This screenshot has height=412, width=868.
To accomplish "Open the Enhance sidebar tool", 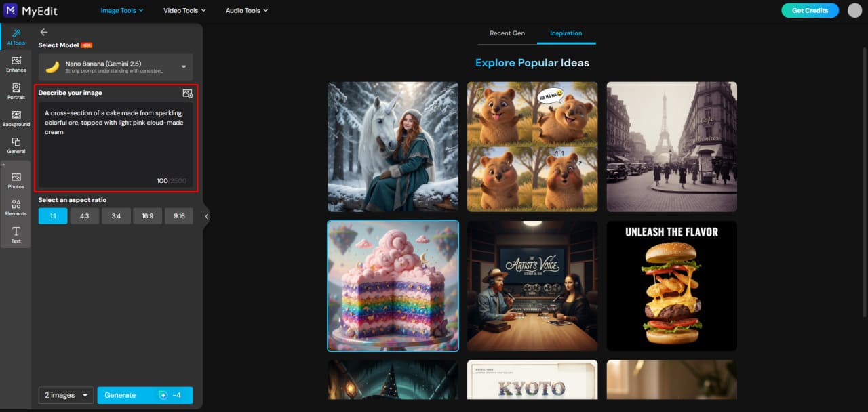I will tap(16, 64).
